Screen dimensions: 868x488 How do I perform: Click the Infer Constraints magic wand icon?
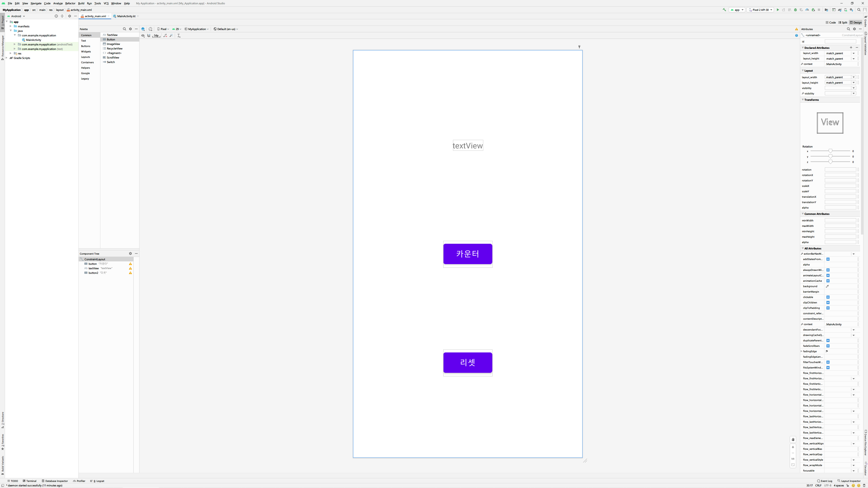(x=171, y=35)
